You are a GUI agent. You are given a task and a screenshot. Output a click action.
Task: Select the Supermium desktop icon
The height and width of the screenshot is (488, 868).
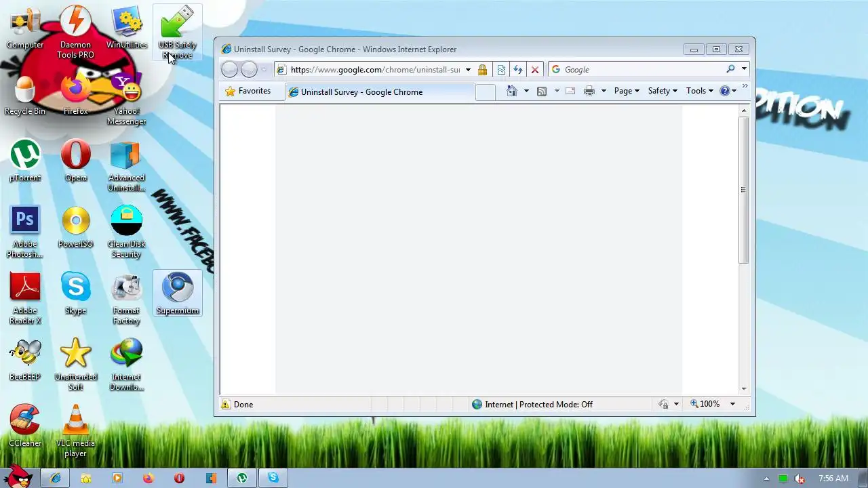click(178, 293)
